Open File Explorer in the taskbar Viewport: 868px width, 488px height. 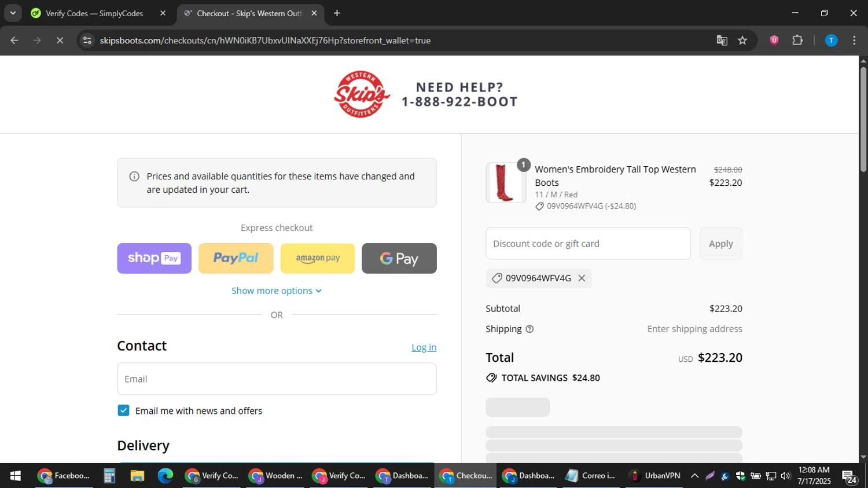137,476
